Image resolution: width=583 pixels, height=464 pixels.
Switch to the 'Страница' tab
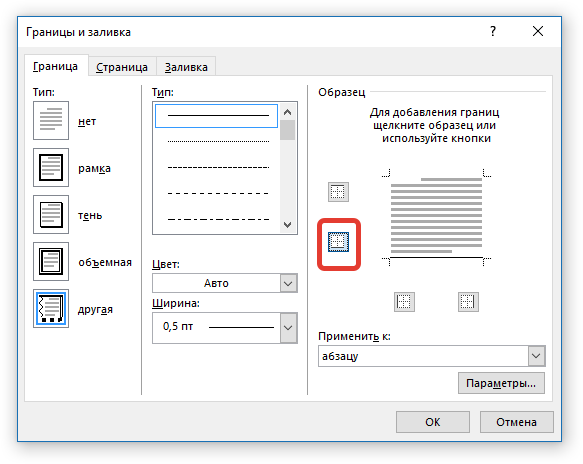tap(122, 67)
